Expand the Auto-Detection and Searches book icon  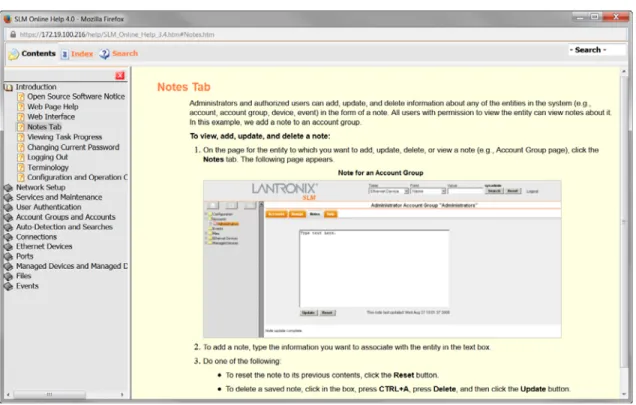(9, 227)
